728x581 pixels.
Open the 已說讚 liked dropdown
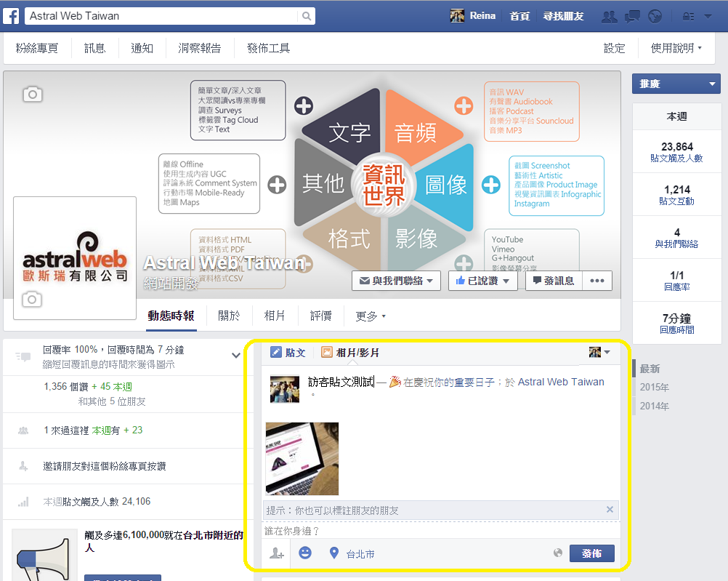pos(483,281)
